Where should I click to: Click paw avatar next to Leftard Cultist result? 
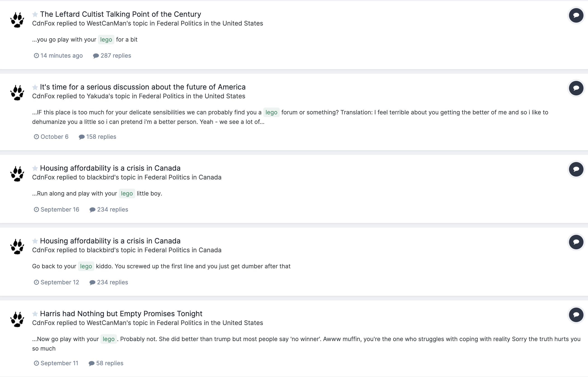17,20
